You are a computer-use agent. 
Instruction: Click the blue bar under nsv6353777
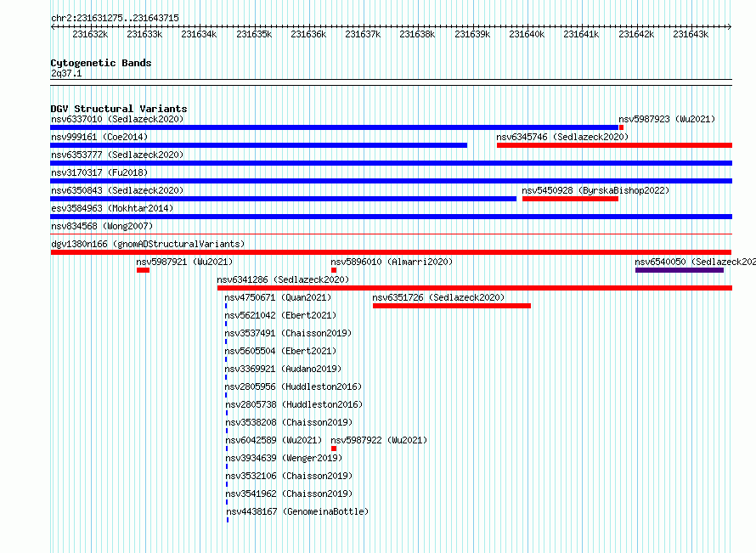click(x=391, y=163)
